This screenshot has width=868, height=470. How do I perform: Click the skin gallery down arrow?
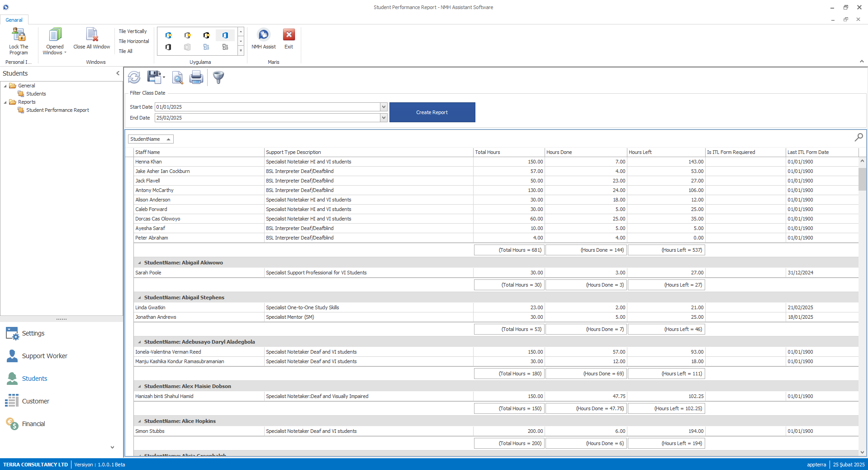pyautogui.click(x=241, y=41)
